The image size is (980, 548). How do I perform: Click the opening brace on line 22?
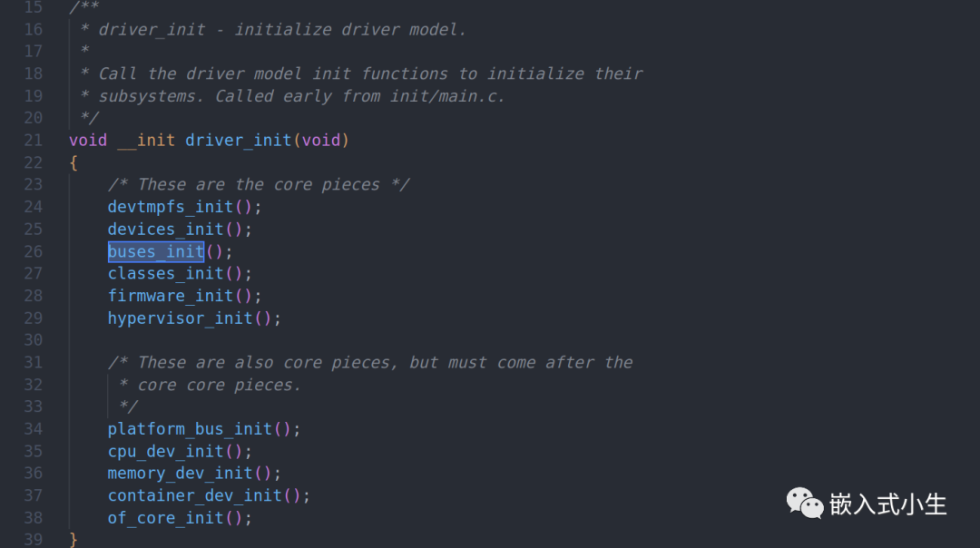[73, 162]
